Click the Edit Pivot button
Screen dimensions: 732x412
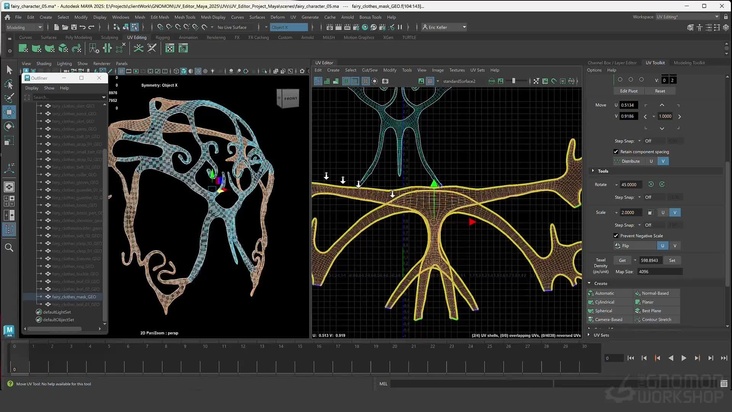[628, 91]
